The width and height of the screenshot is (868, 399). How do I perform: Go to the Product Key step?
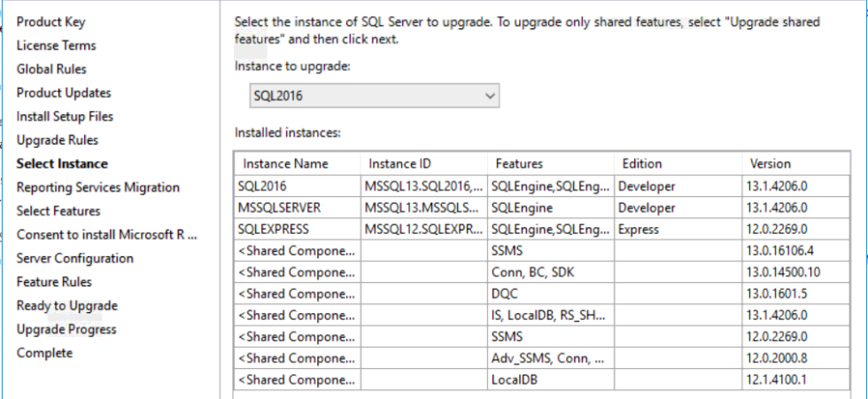tap(51, 22)
